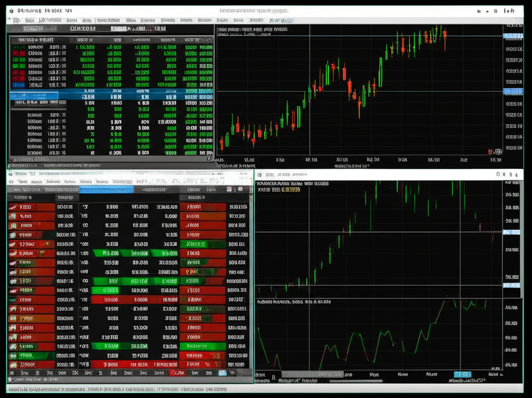
Task: Select the blue price marker at the upper chart's crosshair level
Action: 512,91
